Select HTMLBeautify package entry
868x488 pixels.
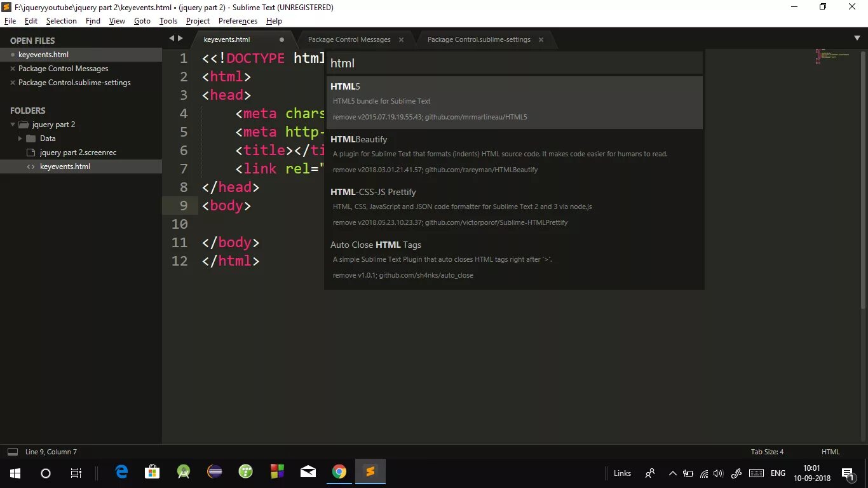[x=514, y=155]
